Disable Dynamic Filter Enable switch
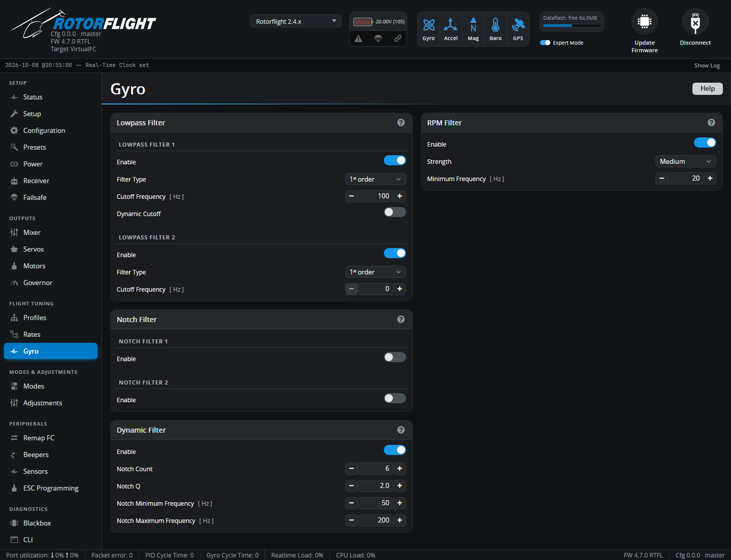Screen dimensions: 731x560 395,450
